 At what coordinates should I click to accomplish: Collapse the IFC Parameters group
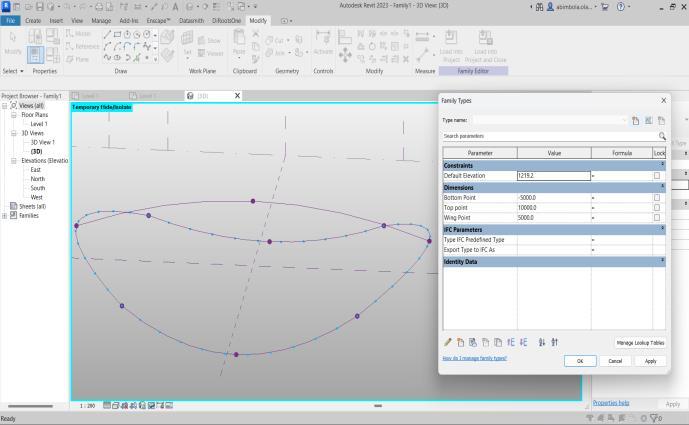[x=662, y=229]
